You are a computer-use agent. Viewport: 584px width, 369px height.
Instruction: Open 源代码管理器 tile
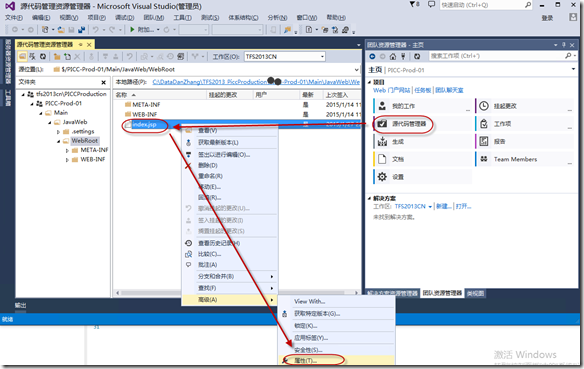coord(422,124)
